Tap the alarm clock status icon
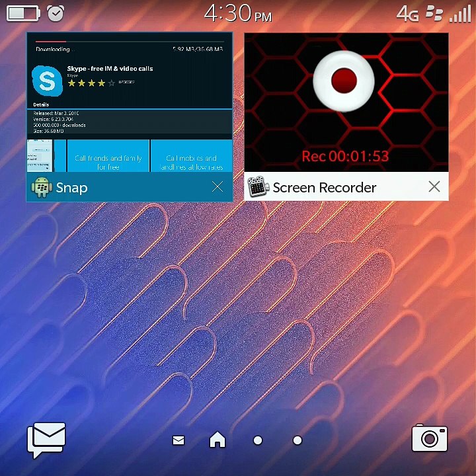Screen dimensions: 476x476 56,13
